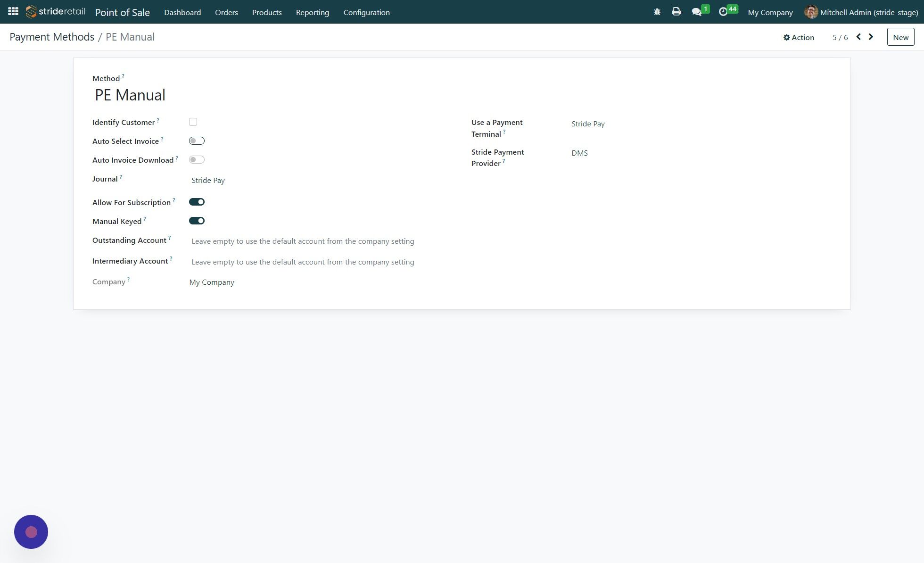Open the debug bug icon

click(x=656, y=12)
